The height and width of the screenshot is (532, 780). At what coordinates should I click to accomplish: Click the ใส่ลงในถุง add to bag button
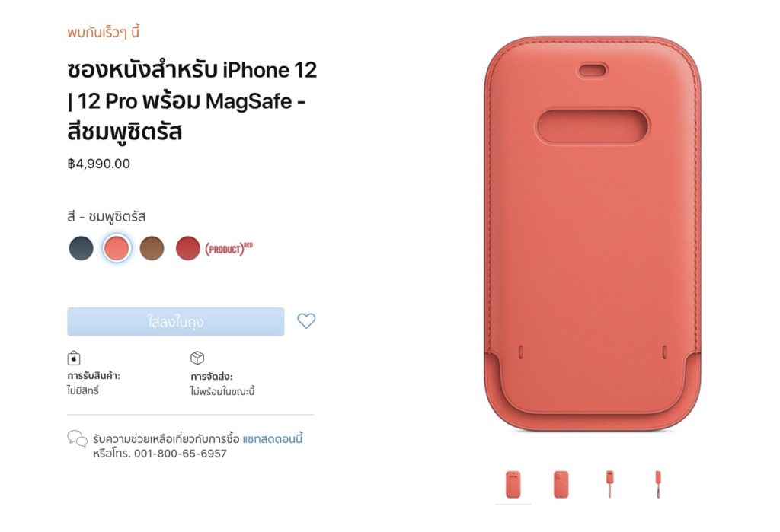176,322
